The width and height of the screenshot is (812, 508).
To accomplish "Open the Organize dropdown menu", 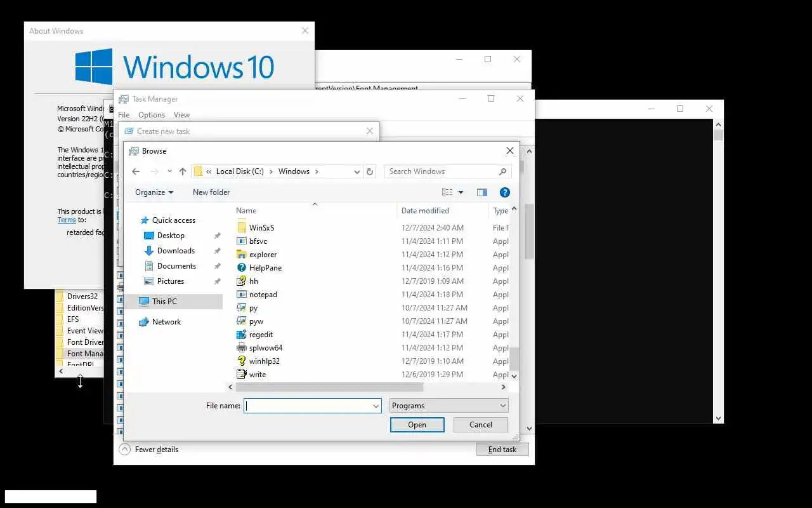I will [154, 192].
